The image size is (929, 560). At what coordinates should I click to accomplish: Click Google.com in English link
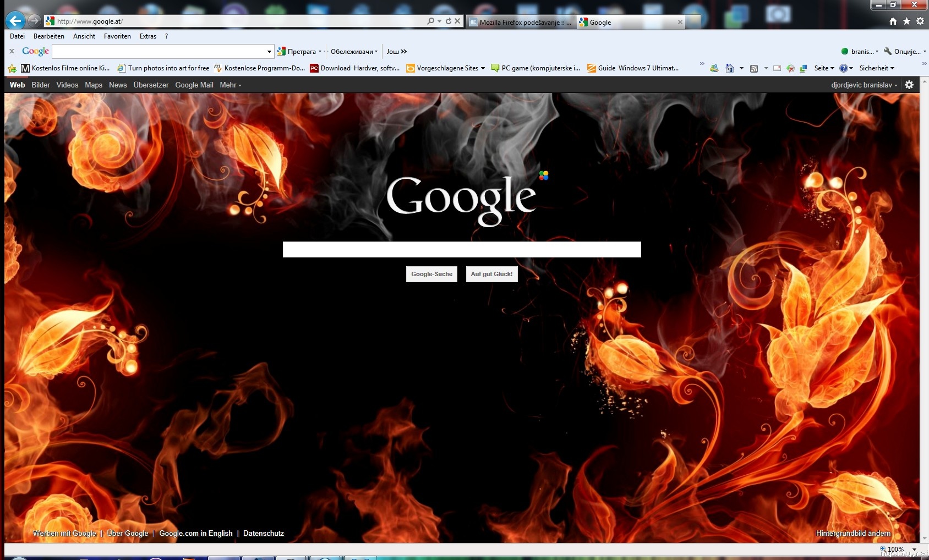pos(195,533)
